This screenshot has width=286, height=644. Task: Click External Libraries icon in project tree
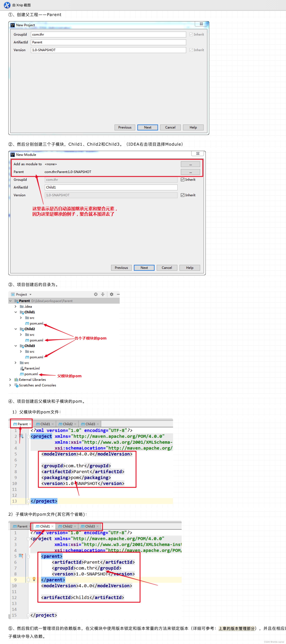click(16, 379)
